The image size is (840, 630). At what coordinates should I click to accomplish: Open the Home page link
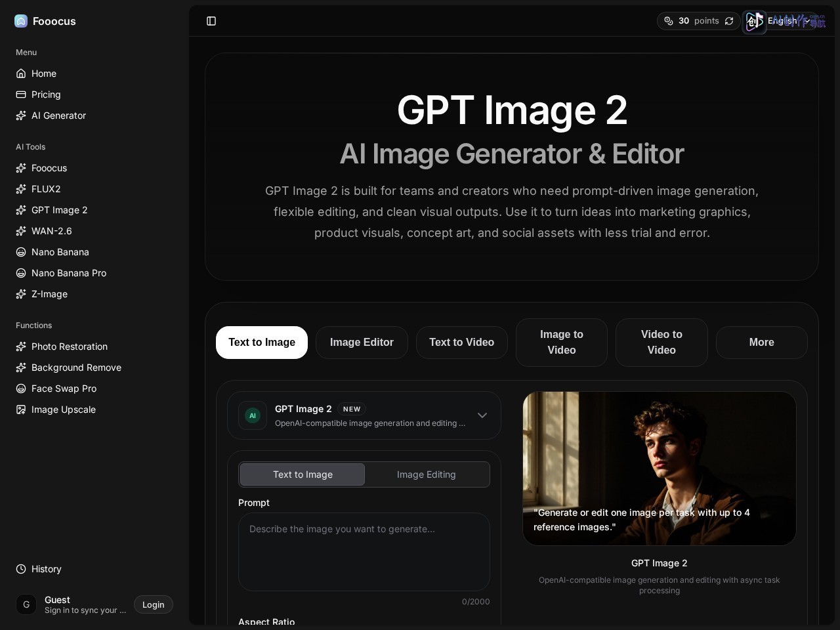pos(94,73)
